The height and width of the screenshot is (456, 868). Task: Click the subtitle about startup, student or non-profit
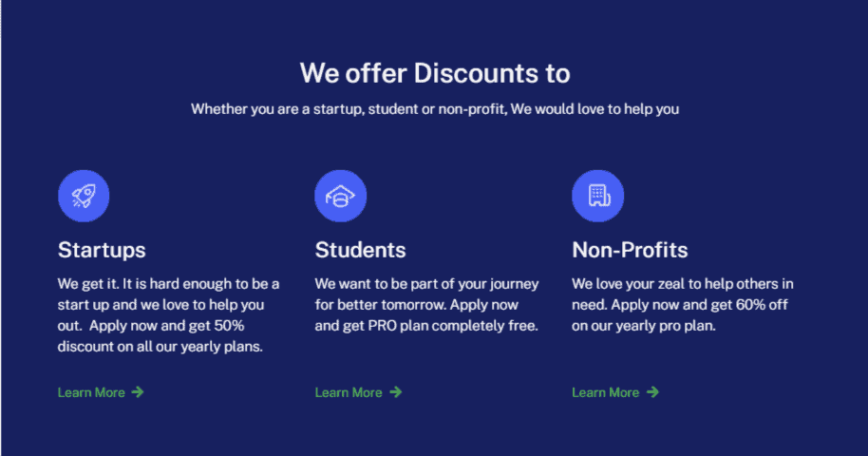tap(435, 109)
